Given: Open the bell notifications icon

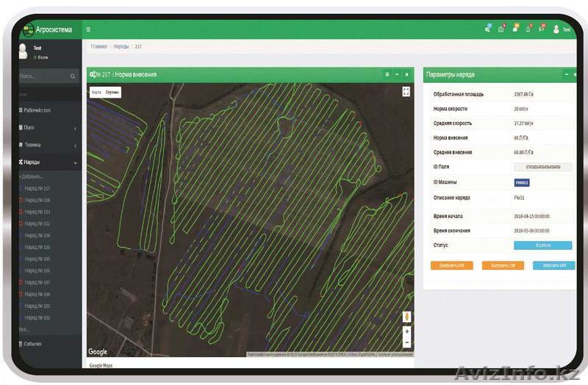Looking at the screenshot, I should pyautogui.click(x=528, y=29).
